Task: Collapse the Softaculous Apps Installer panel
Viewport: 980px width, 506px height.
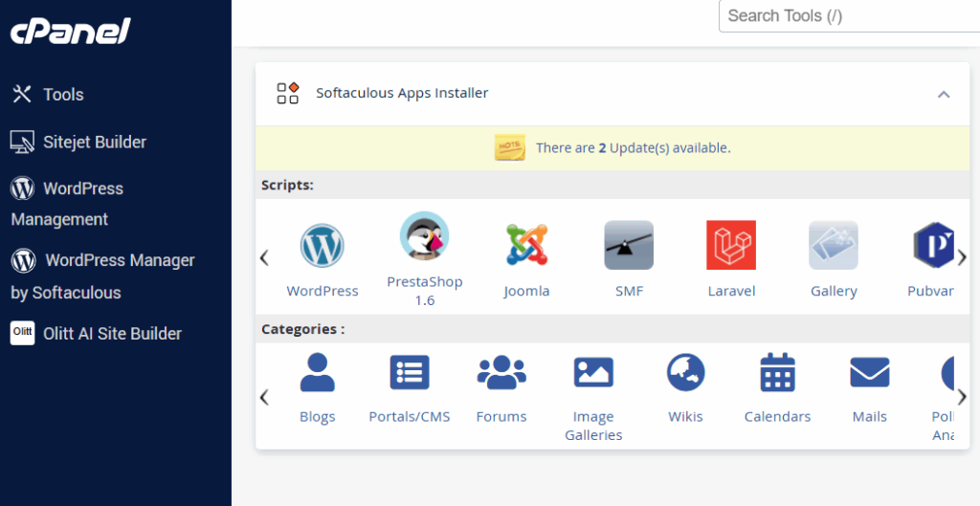Action: click(x=944, y=95)
